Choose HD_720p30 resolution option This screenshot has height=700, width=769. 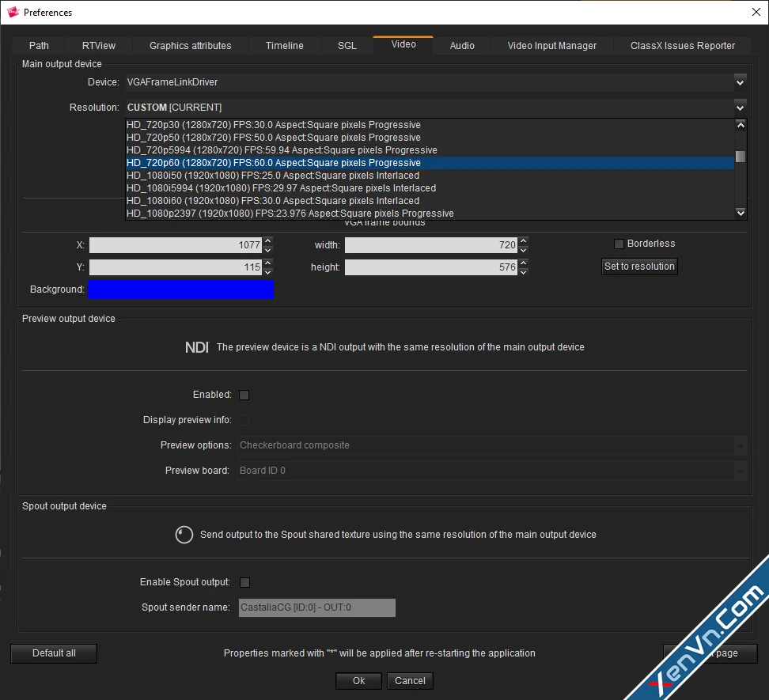coord(430,125)
